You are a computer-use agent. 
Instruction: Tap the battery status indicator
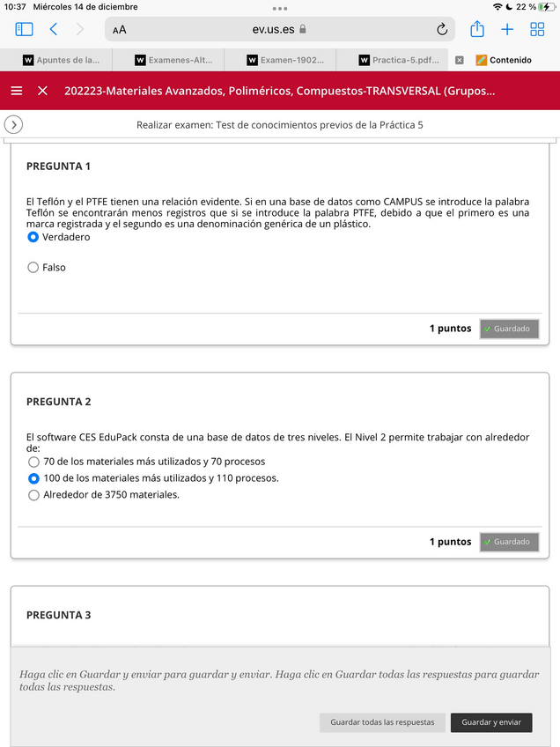(546, 7)
